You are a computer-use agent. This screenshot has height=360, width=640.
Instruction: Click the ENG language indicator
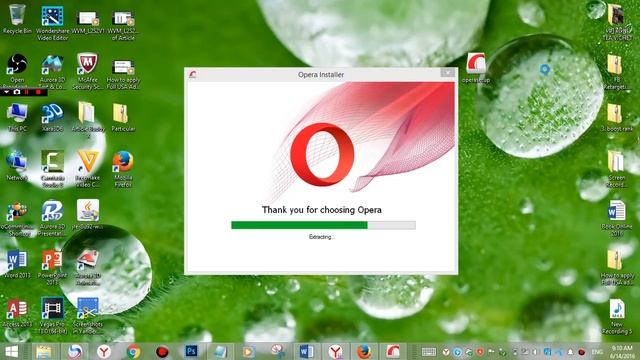[x=597, y=352]
